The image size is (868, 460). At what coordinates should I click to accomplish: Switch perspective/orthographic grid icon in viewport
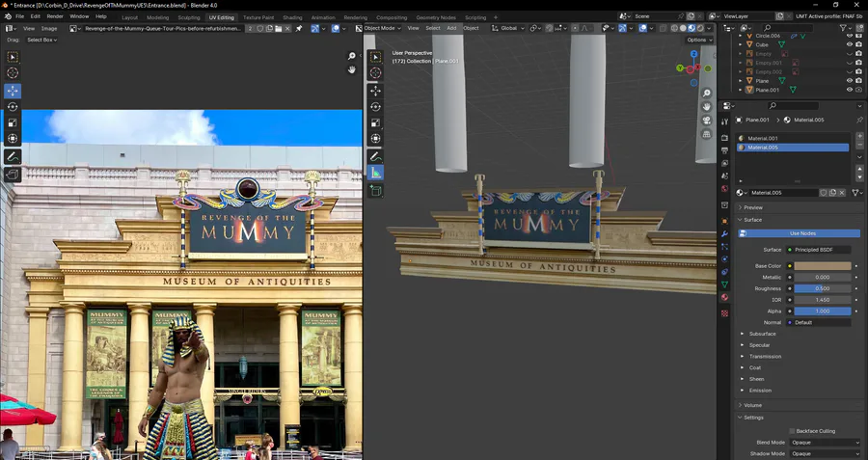(706, 134)
